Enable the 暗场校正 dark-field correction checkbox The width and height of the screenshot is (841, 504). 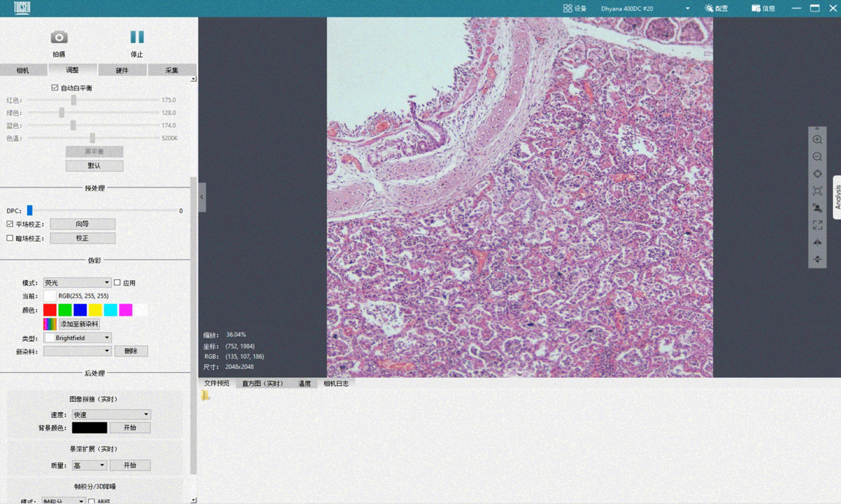tap(10, 239)
